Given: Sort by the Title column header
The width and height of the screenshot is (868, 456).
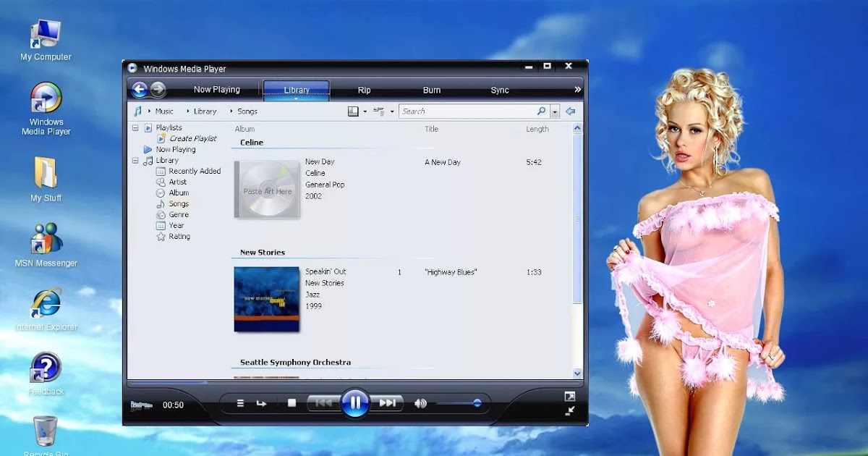Looking at the screenshot, I should point(431,129).
